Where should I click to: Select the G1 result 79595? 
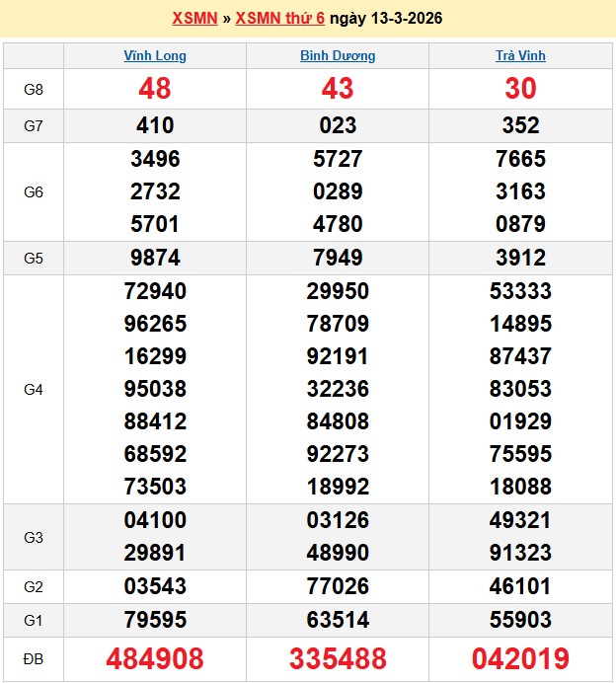pyautogui.click(x=155, y=620)
